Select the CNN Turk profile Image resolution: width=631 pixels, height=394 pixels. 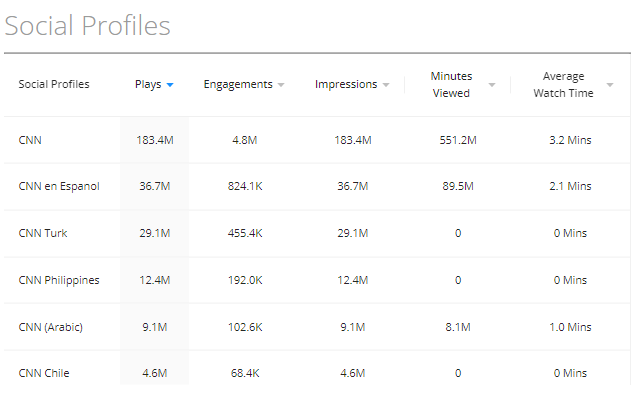(x=43, y=233)
